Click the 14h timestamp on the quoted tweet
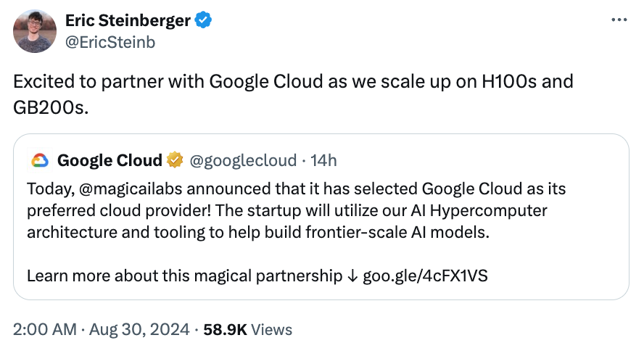The height and width of the screenshot is (343, 644). (323, 160)
